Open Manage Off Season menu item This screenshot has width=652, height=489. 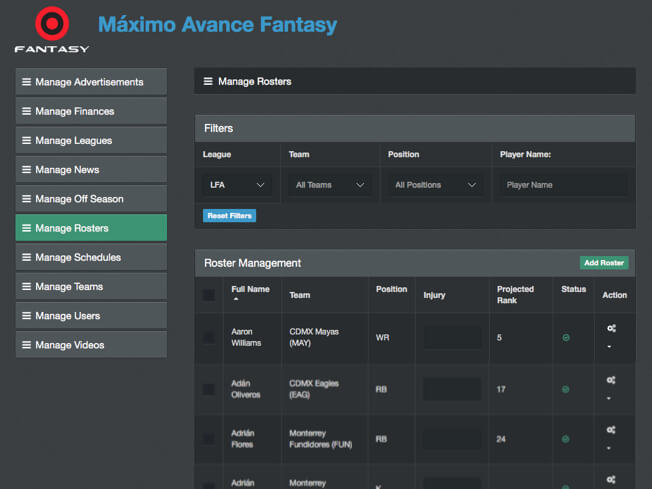(91, 199)
